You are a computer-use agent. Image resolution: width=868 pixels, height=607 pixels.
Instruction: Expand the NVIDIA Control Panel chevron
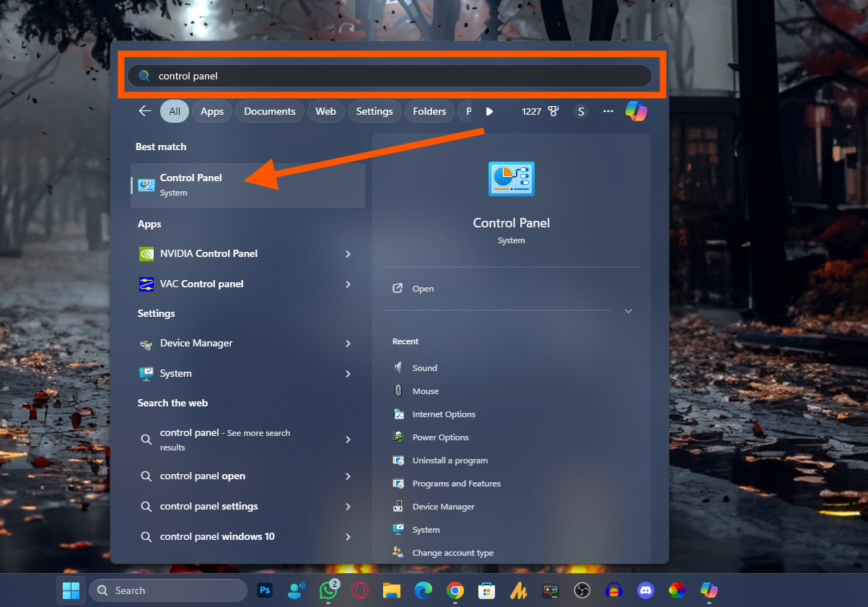click(348, 253)
